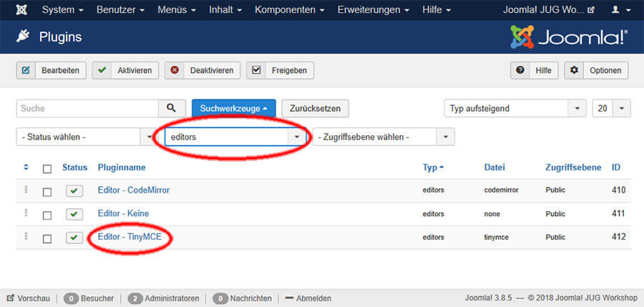Click the Bearbeiten toolbar button
This screenshot has height=307, width=644.
[x=52, y=70]
